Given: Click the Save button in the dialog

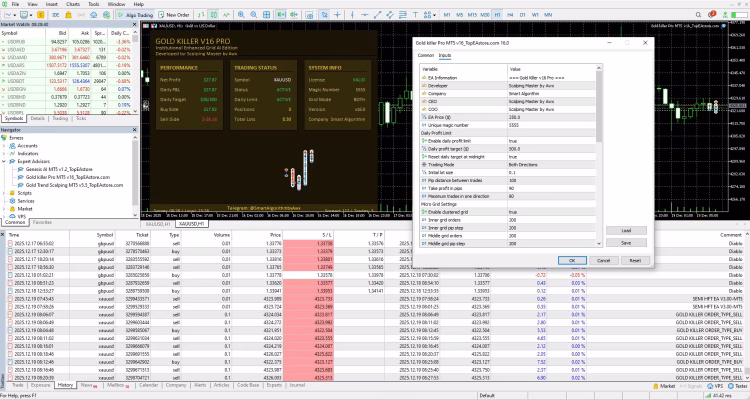Looking at the screenshot, I should point(626,243).
